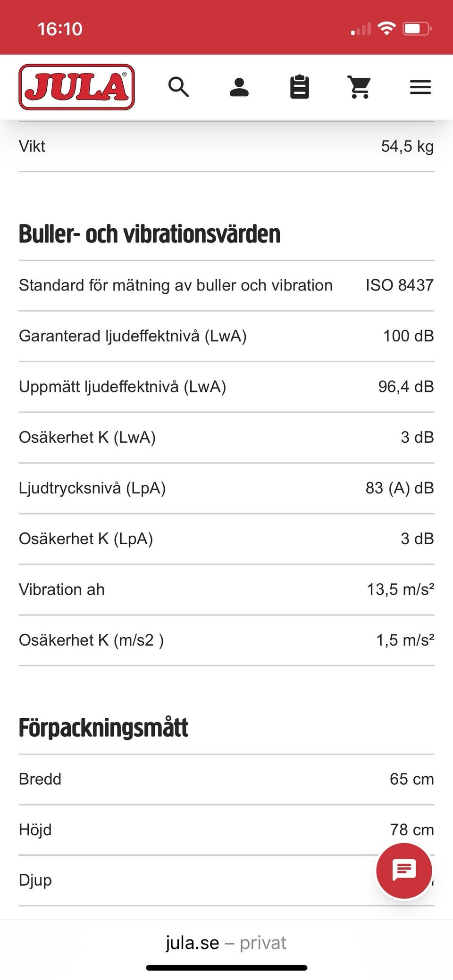
Task: Tap the Bredd row label
Action: pos(40,779)
